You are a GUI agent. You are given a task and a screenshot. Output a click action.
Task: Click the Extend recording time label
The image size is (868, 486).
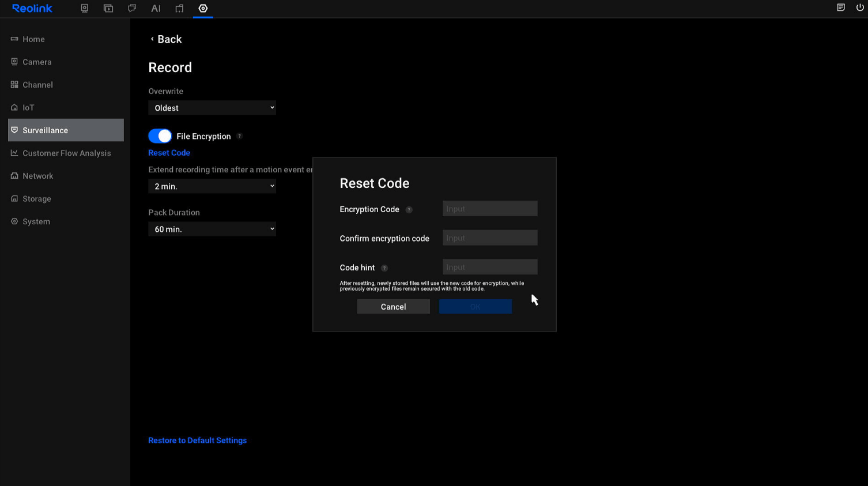[231, 169]
